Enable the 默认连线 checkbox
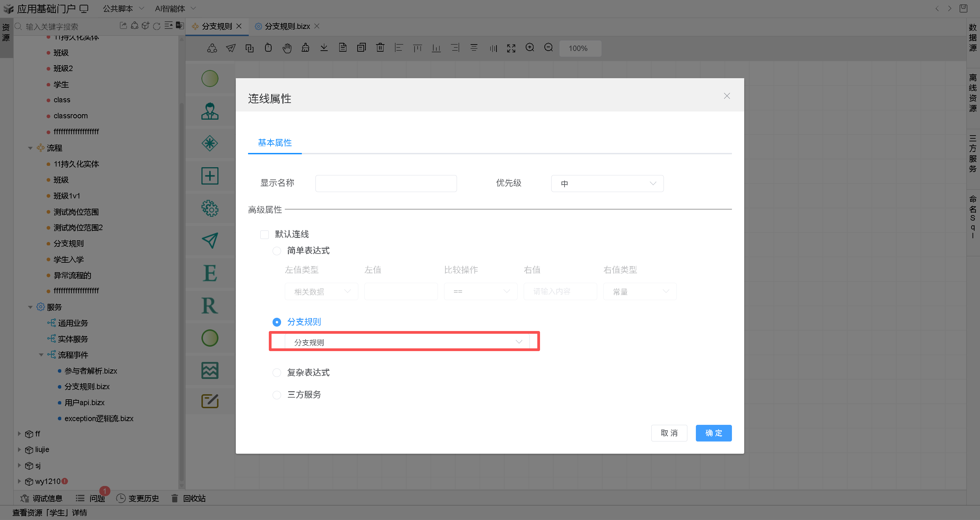Image resolution: width=980 pixels, height=520 pixels. pos(264,235)
